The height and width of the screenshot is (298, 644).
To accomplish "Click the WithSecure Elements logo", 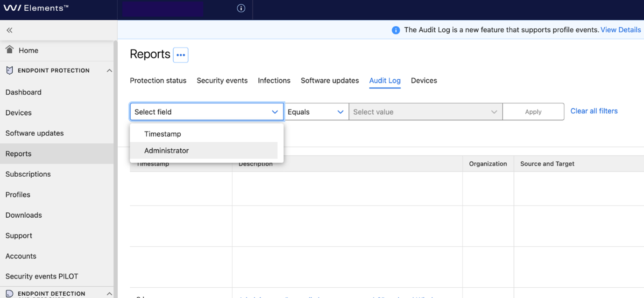I will (36, 8).
